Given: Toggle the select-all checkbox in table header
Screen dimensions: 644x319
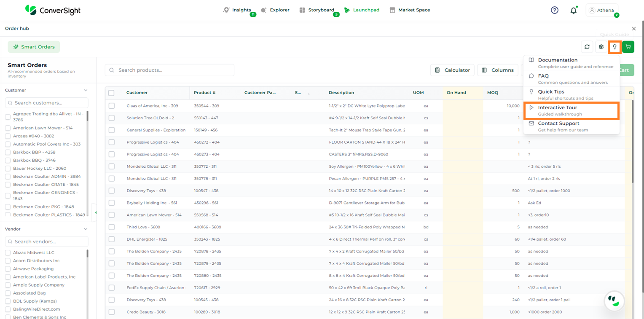Looking at the screenshot, I should click(111, 93).
